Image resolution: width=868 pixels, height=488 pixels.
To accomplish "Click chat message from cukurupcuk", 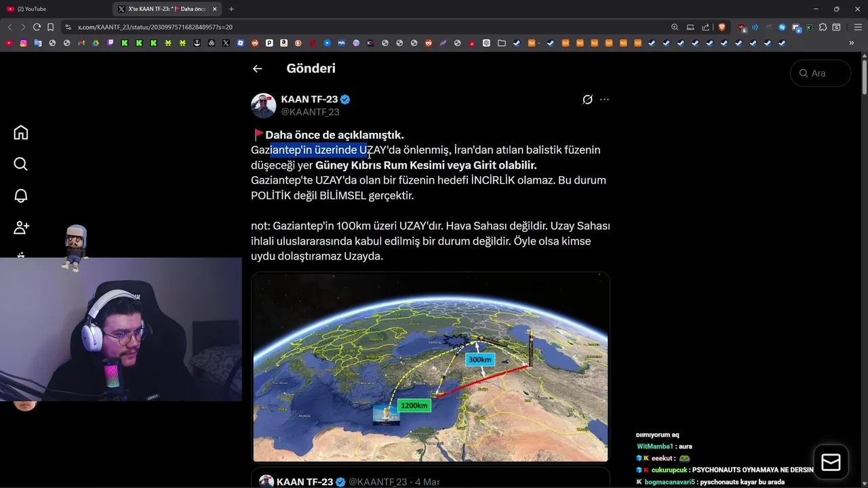I will (724, 470).
